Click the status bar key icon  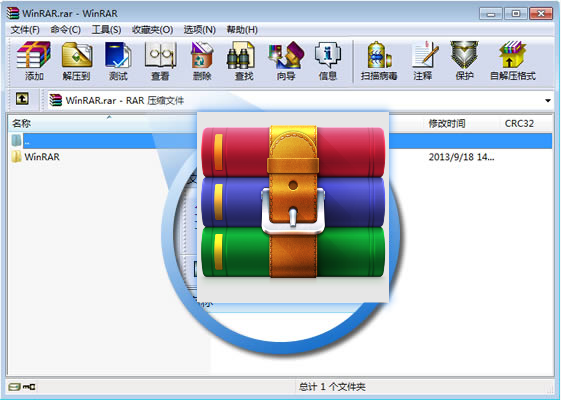click(x=29, y=386)
